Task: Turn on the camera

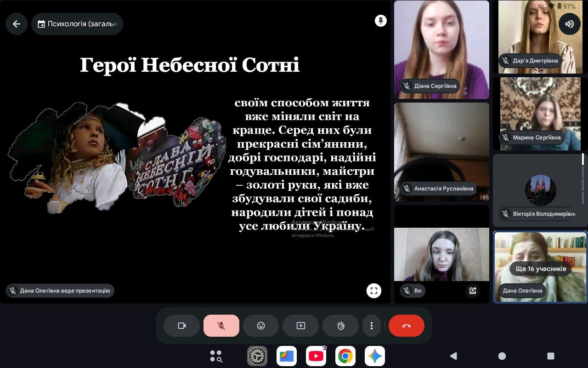Action: (181, 326)
